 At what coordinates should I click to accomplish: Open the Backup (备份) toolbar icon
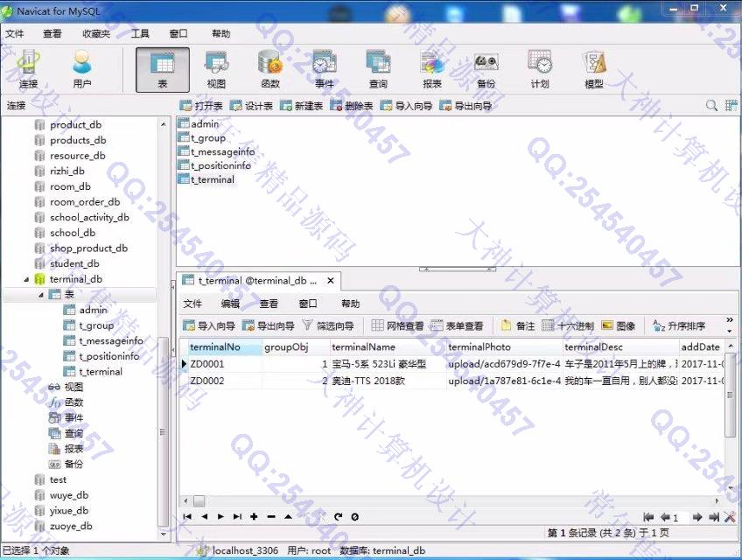[486, 69]
